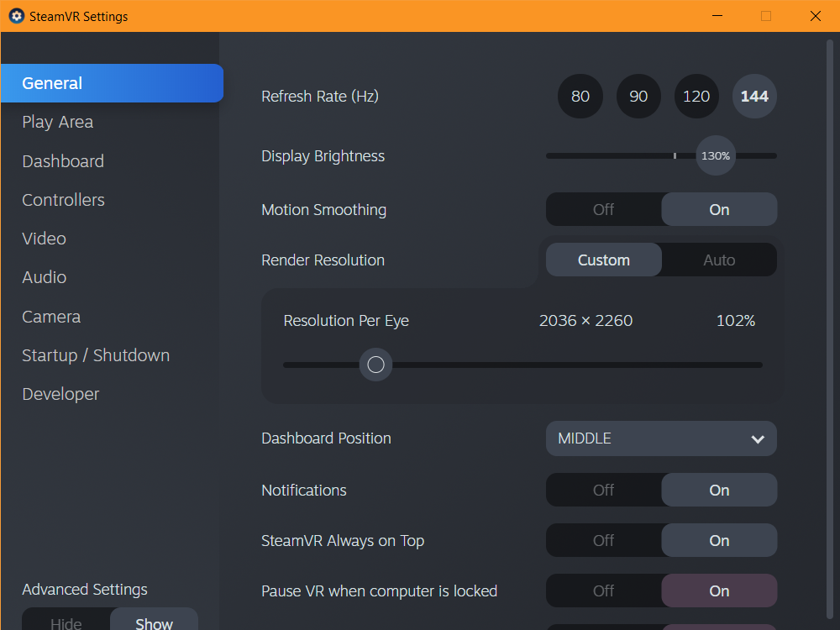Image resolution: width=840 pixels, height=630 pixels.
Task: Open the Developer settings section
Action: coord(60,394)
